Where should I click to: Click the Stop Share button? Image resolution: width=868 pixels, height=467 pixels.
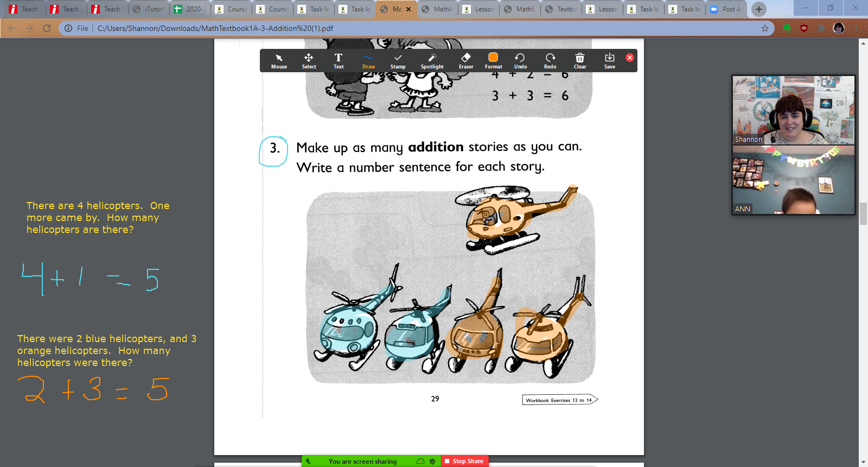(464, 461)
